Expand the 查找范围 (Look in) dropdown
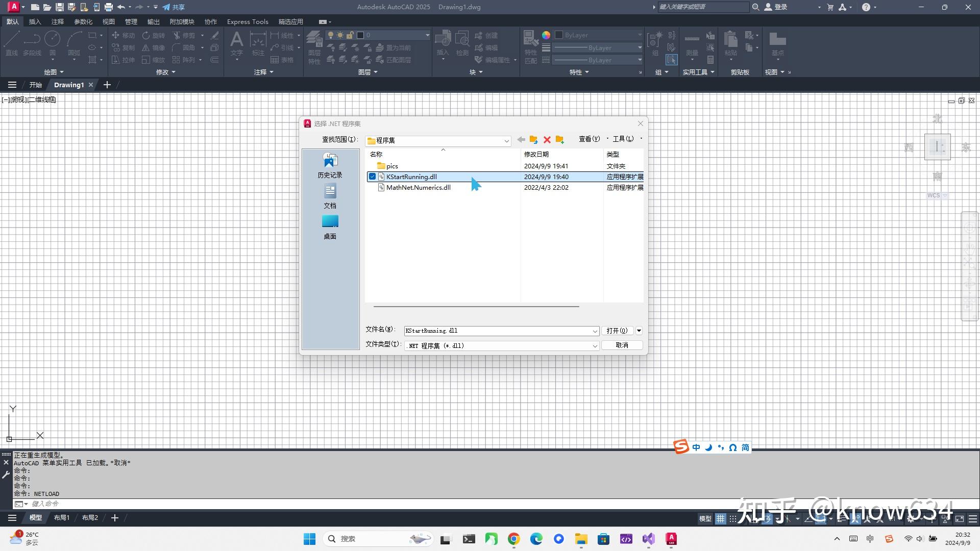 [x=506, y=140]
